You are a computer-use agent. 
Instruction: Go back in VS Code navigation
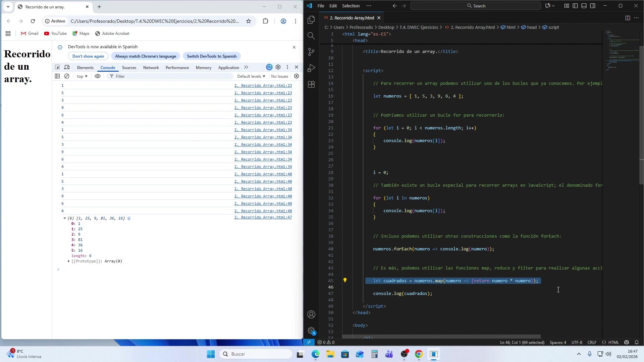coord(395,6)
